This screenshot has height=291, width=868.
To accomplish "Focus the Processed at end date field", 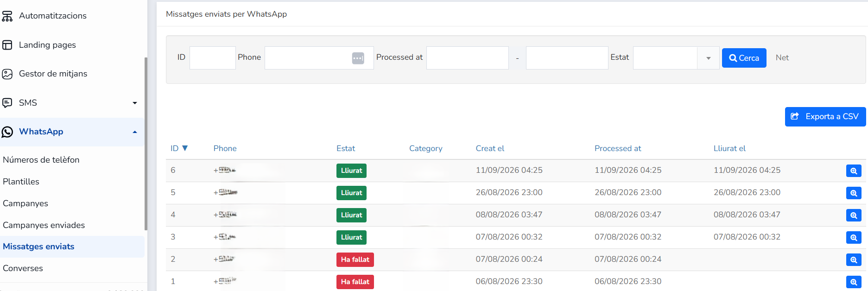I will click(567, 58).
